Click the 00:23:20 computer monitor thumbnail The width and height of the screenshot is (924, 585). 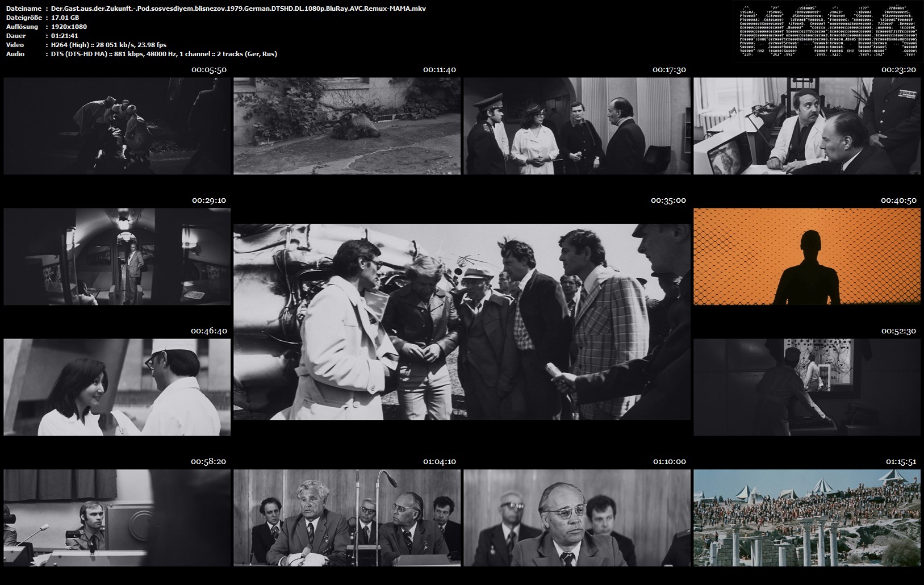[x=806, y=126]
